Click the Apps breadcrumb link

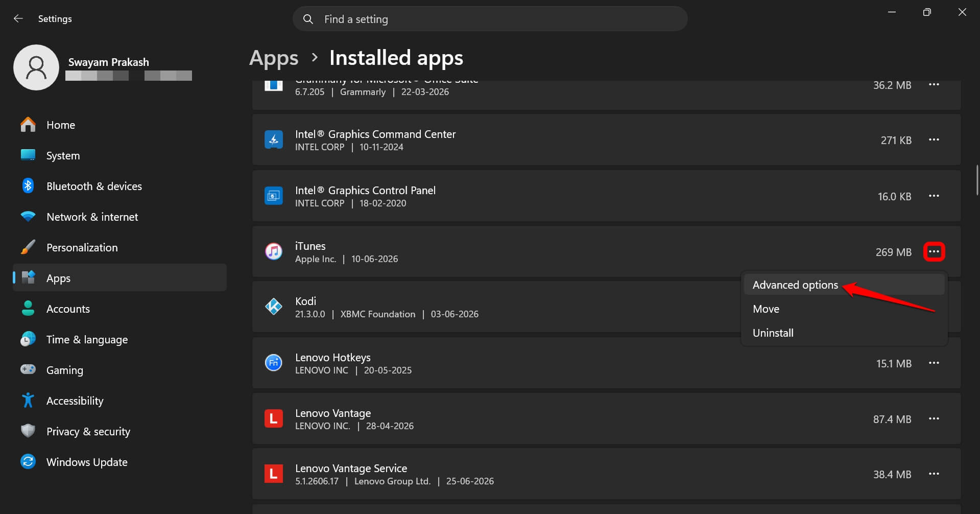274,58
